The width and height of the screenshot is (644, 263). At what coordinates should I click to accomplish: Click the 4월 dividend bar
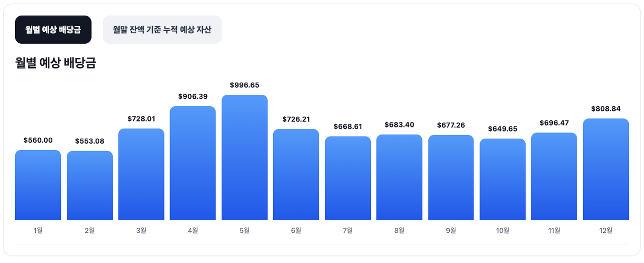pos(193,164)
